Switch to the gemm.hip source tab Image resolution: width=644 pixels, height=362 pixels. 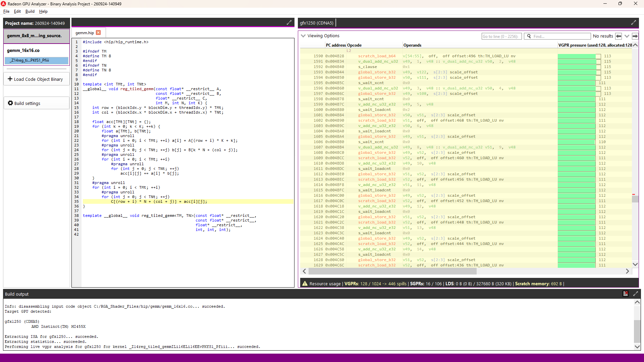(x=85, y=33)
